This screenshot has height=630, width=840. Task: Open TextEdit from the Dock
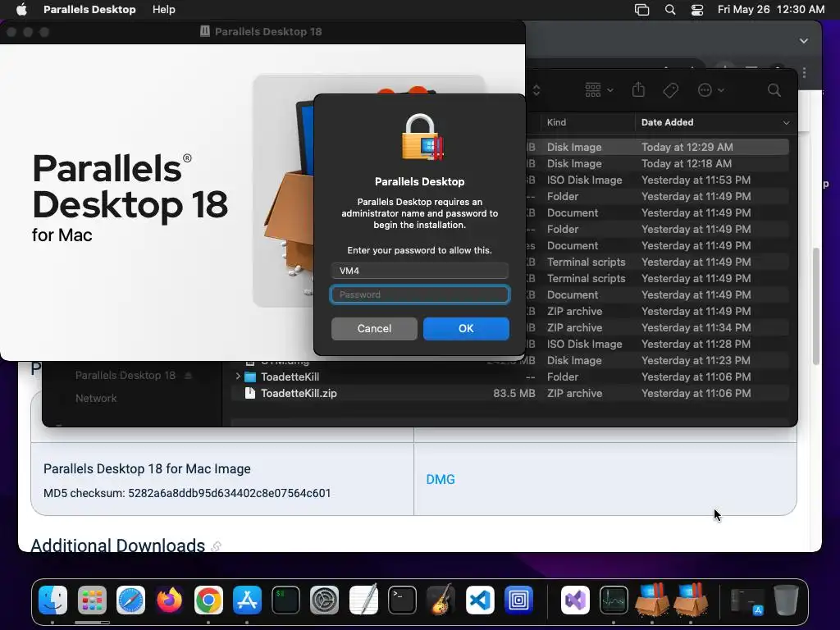point(363,600)
